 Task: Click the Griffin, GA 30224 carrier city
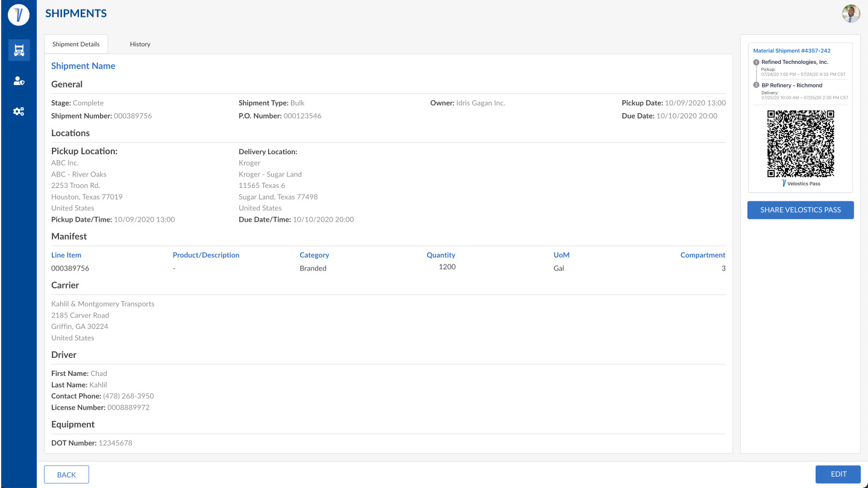(x=80, y=327)
